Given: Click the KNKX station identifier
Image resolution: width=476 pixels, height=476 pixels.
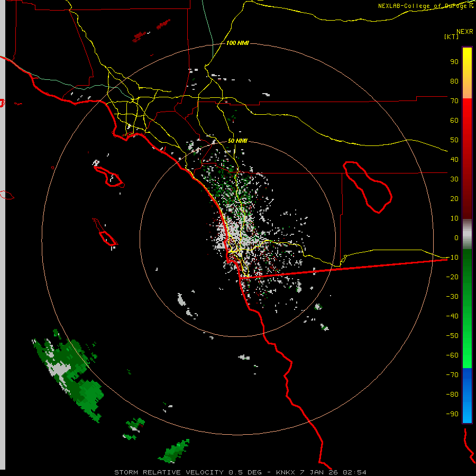Looking at the screenshot, I should point(286,472).
